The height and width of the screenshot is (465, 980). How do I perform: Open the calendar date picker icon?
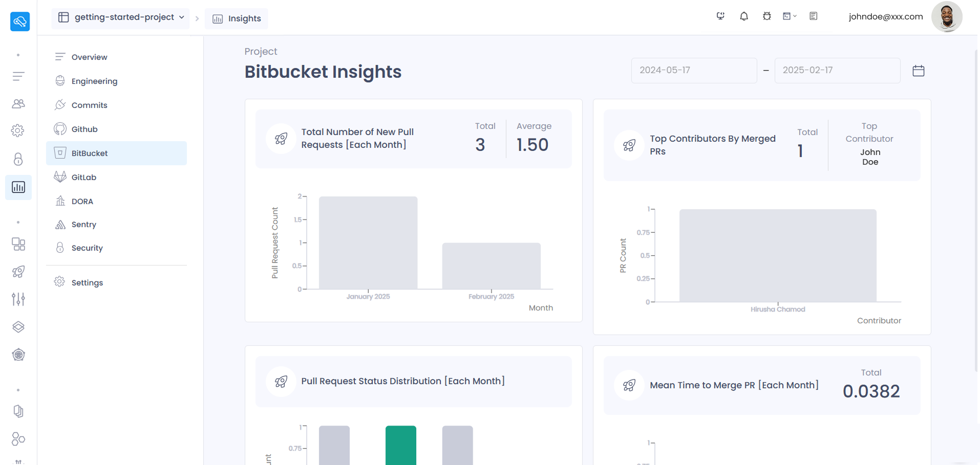[x=919, y=71]
